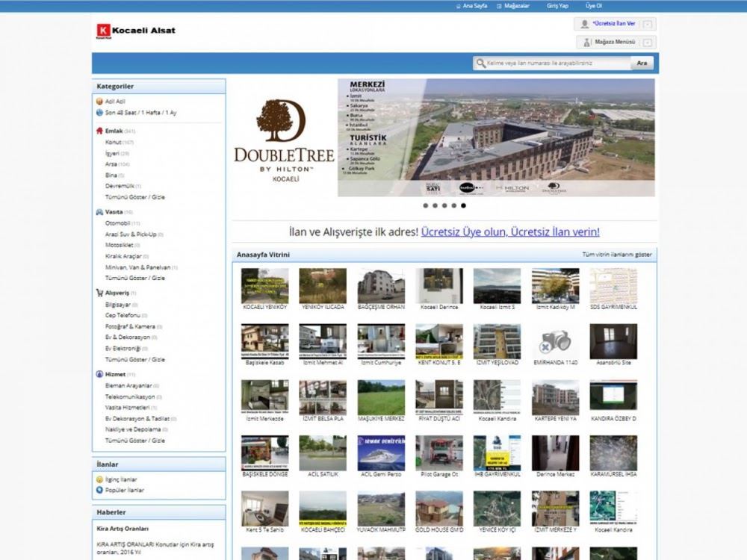Open the Motosiklet category

click(119, 245)
